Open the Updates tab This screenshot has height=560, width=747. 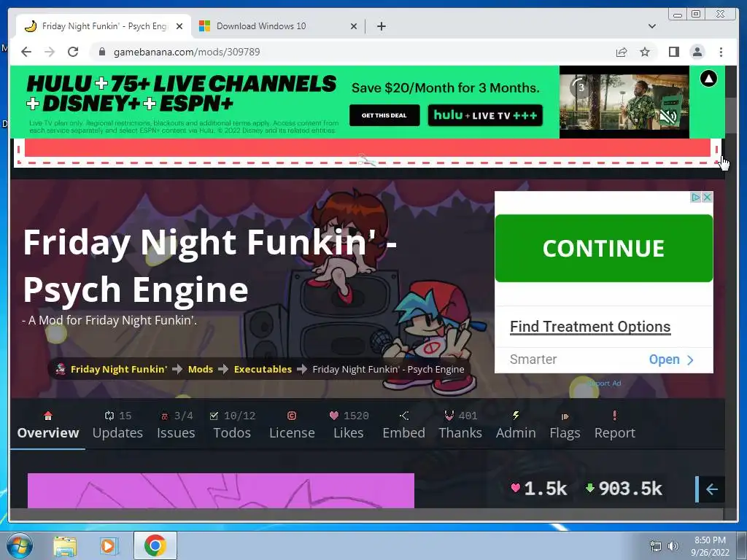point(117,425)
